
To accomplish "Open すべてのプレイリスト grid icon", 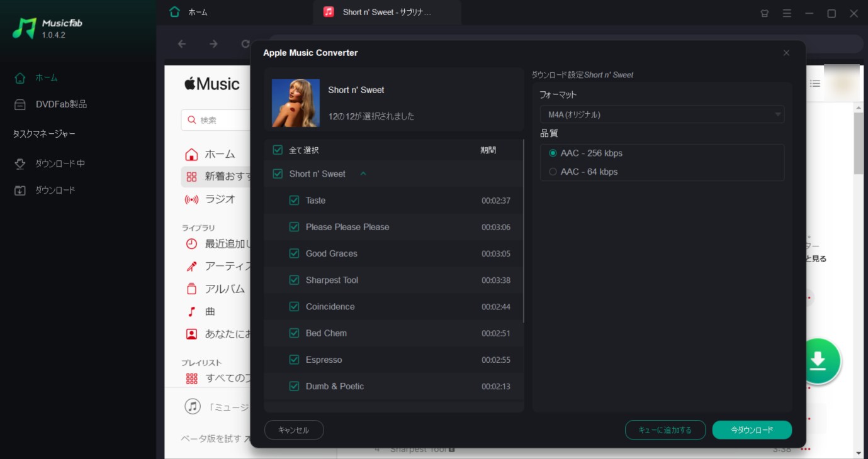I will tap(191, 379).
